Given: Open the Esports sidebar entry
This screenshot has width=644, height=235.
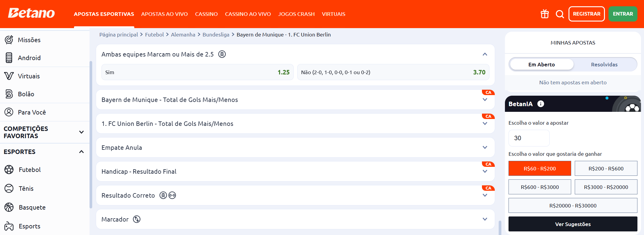Looking at the screenshot, I should pos(29,226).
